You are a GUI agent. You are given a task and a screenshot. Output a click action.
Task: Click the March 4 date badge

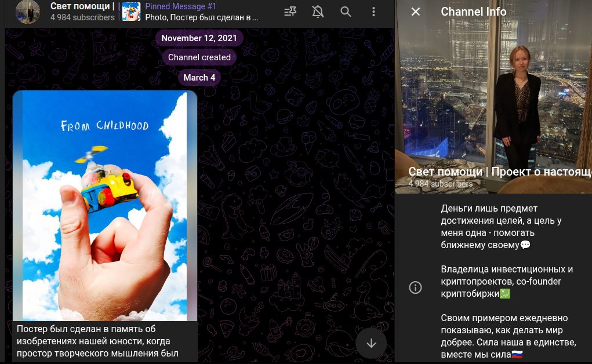(x=199, y=78)
